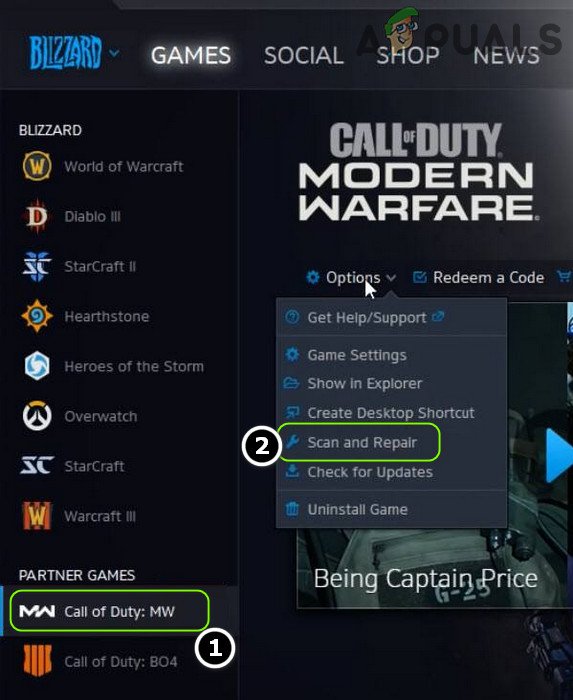Click the shopping cart icon beside Redeem a Code
Screen dimensions: 573x700
565,277
